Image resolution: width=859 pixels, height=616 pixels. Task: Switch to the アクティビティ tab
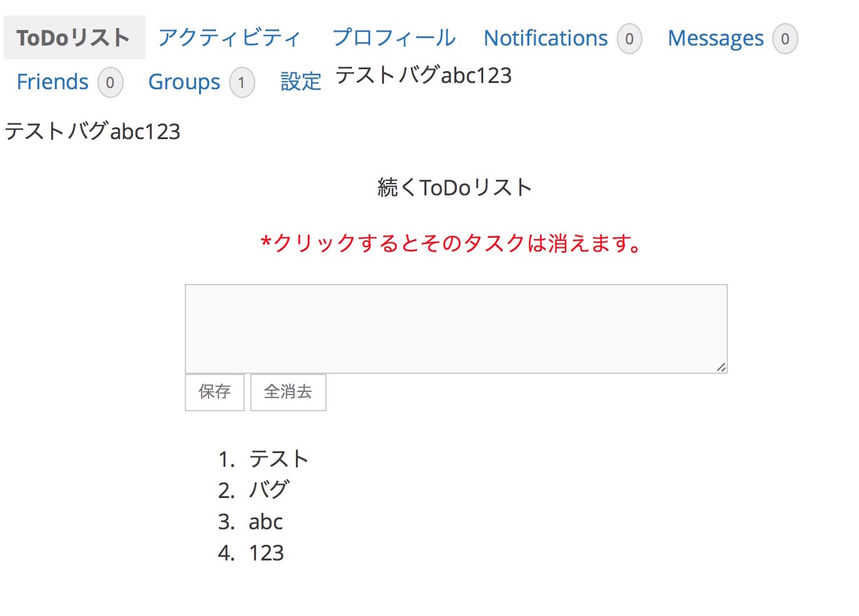[229, 38]
